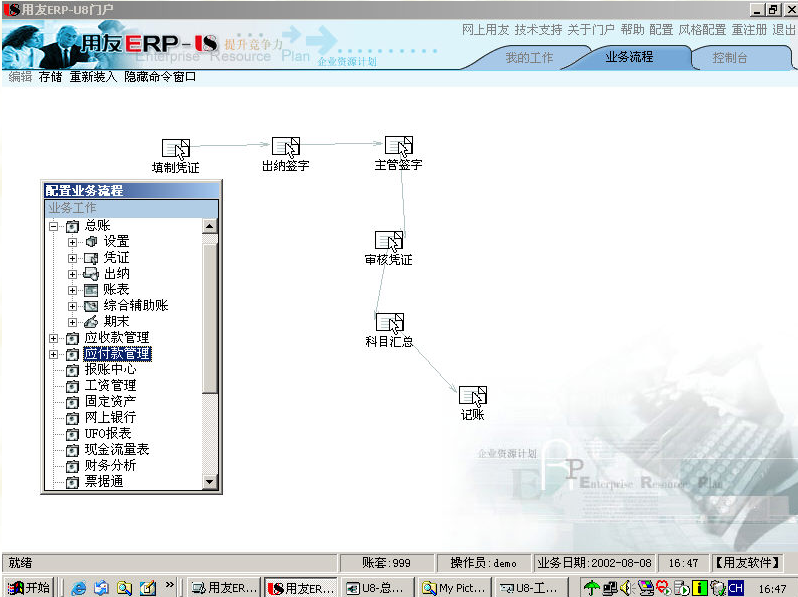Open the 关于门户 link

click(x=591, y=30)
